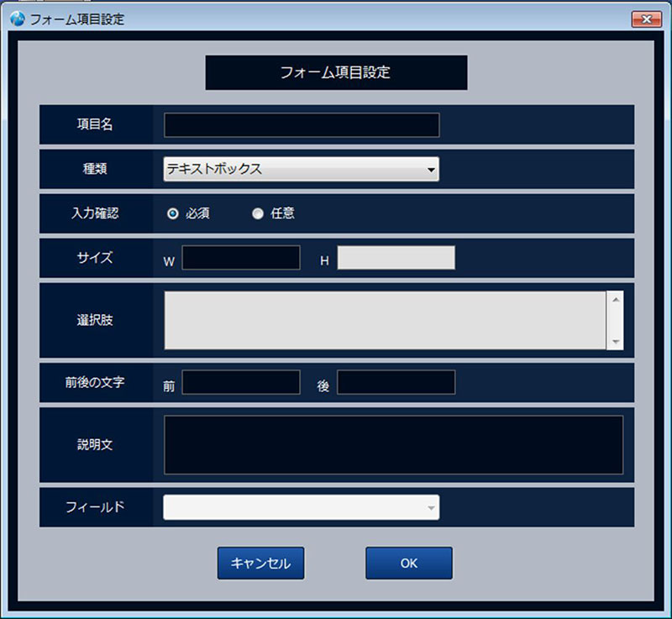Image resolution: width=672 pixels, height=619 pixels.
Task: Click inside the 選択肢 text area
Action: [385, 321]
